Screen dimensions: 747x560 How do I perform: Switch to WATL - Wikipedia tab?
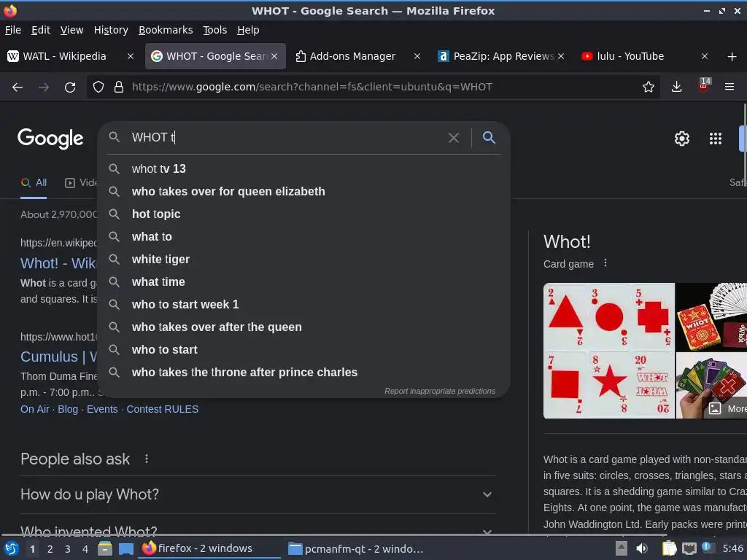pyautogui.click(x=64, y=56)
